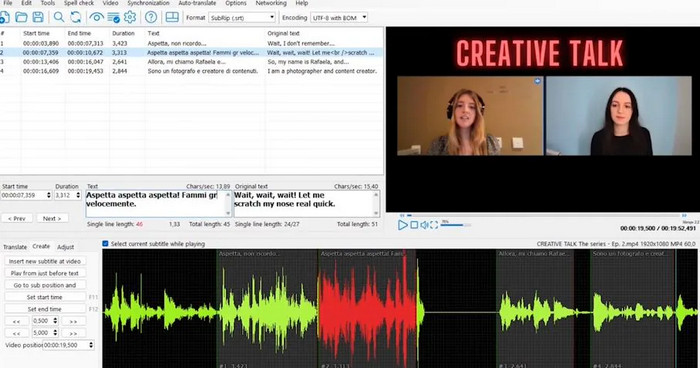Uncheck Select current subtitle while playing
Image resolution: width=700 pixels, height=368 pixels.
point(105,243)
